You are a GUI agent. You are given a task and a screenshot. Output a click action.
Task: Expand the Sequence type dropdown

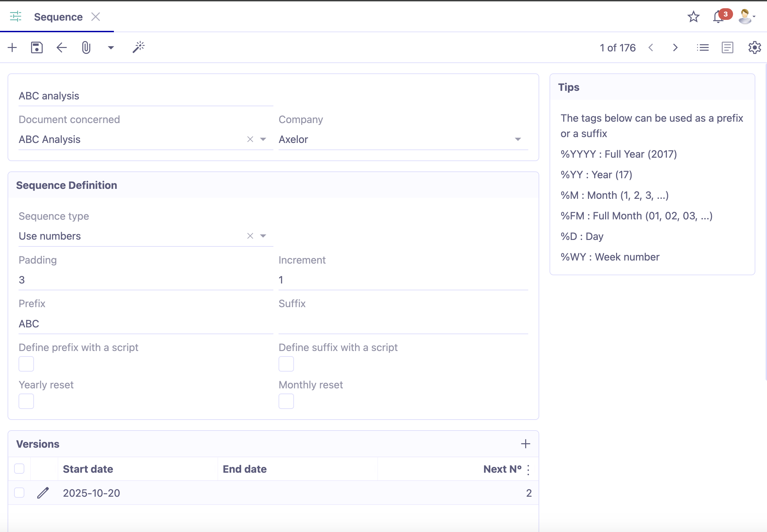(x=263, y=236)
